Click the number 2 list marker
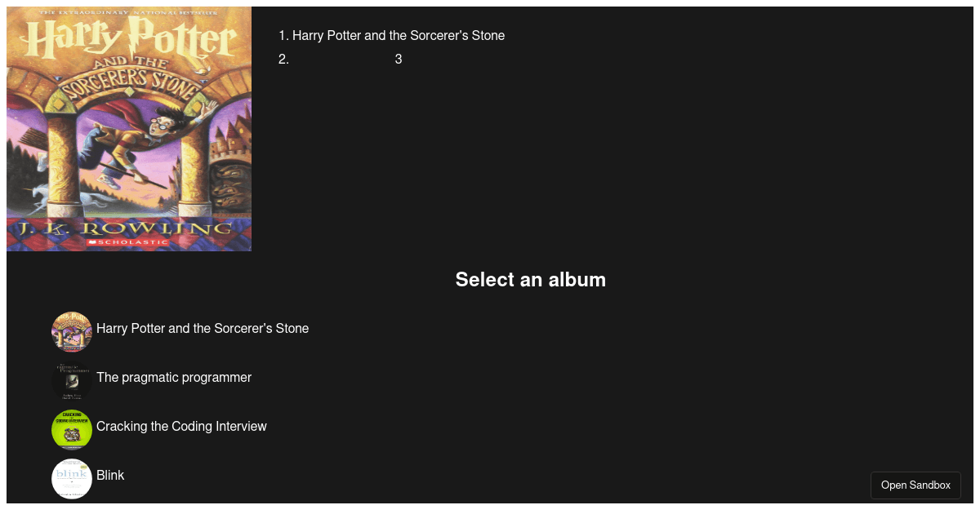Image resolution: width=980 pixels, height=514 pixels. point(283,60)
